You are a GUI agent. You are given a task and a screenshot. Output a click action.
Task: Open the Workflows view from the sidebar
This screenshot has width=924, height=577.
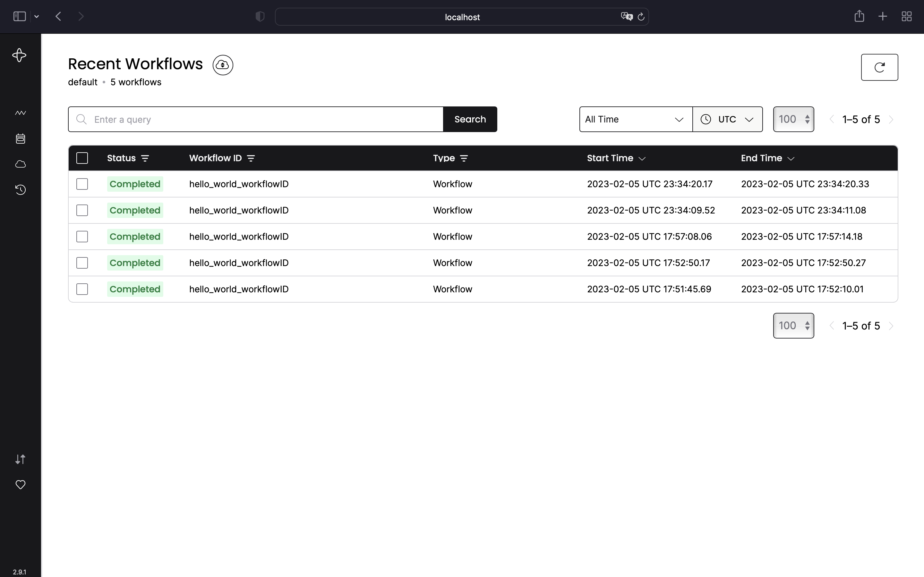[20, 113]
